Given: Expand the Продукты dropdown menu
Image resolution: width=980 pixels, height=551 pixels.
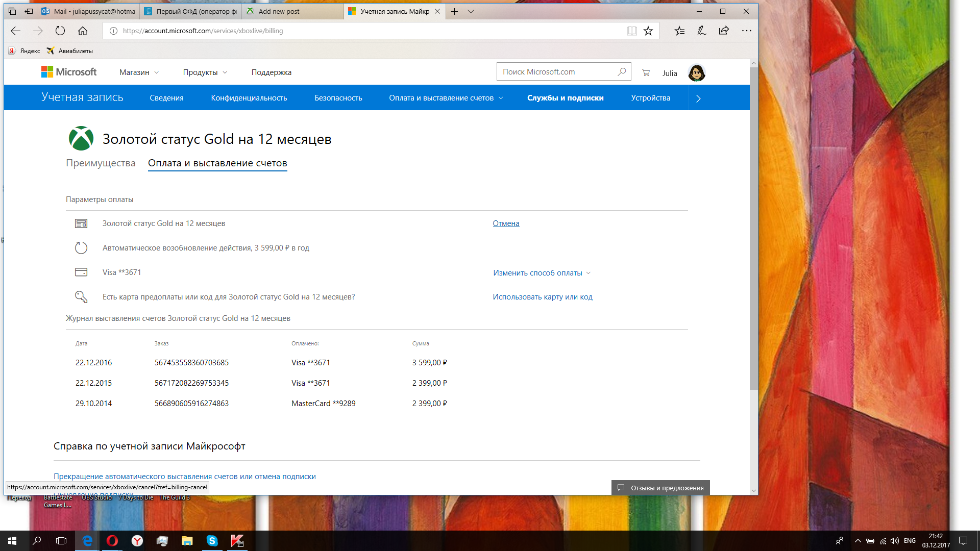Looking at the screenshot, I should click(205, 72).
